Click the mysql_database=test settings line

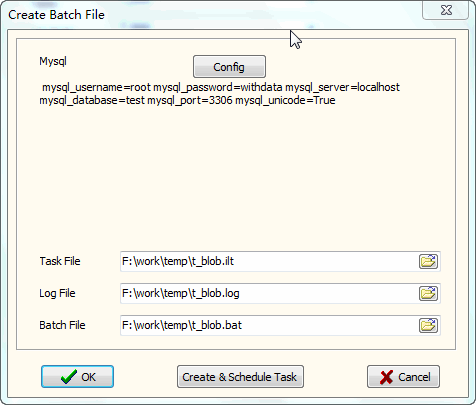point(187,100)
